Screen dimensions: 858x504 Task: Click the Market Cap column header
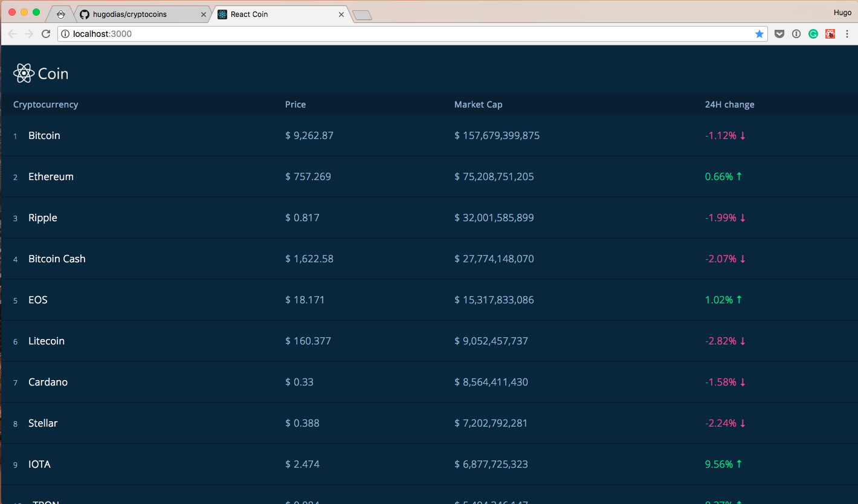pos(479,105)
